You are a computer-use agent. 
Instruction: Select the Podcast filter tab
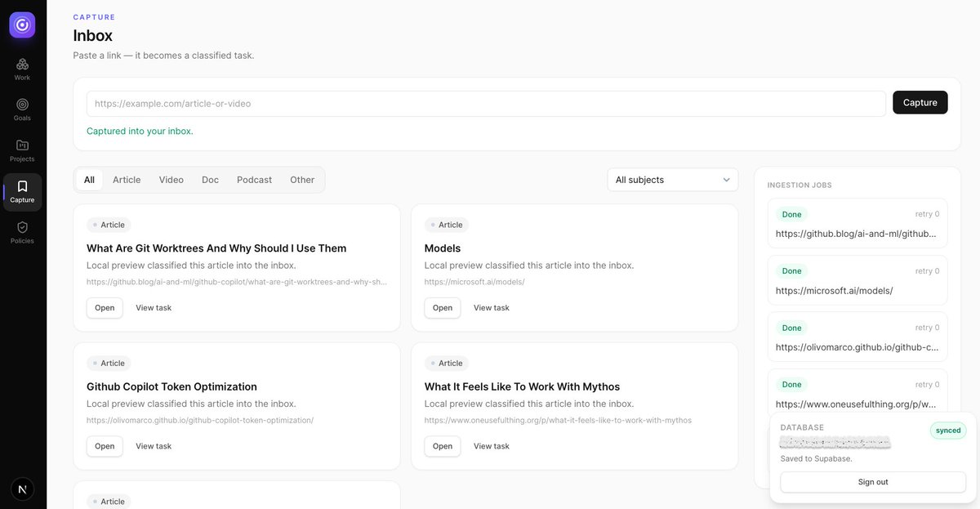click(254, 180)
